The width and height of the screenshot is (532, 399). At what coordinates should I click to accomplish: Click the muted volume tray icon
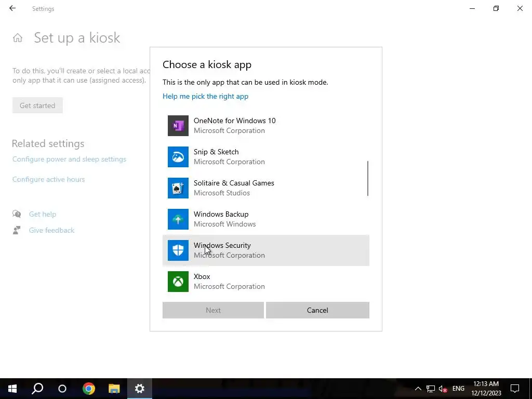pyautogui.click(x=443, y=389)
